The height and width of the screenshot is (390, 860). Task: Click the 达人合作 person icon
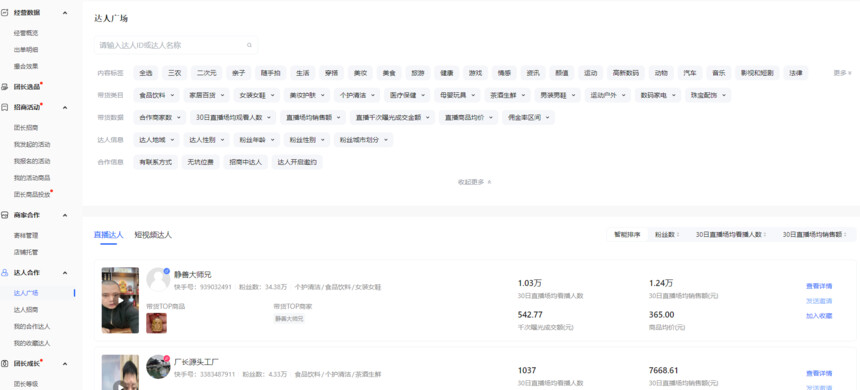[4, 273]
